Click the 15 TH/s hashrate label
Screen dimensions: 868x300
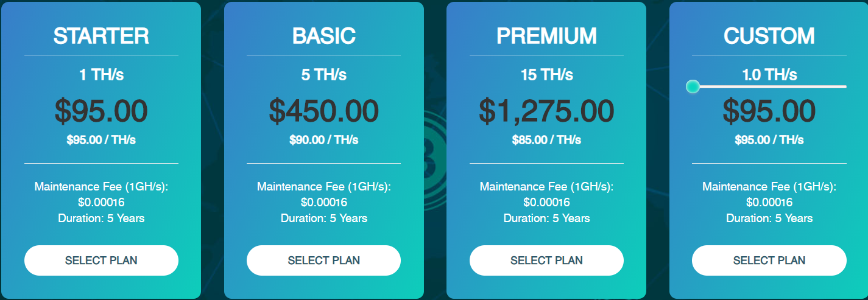546,75
